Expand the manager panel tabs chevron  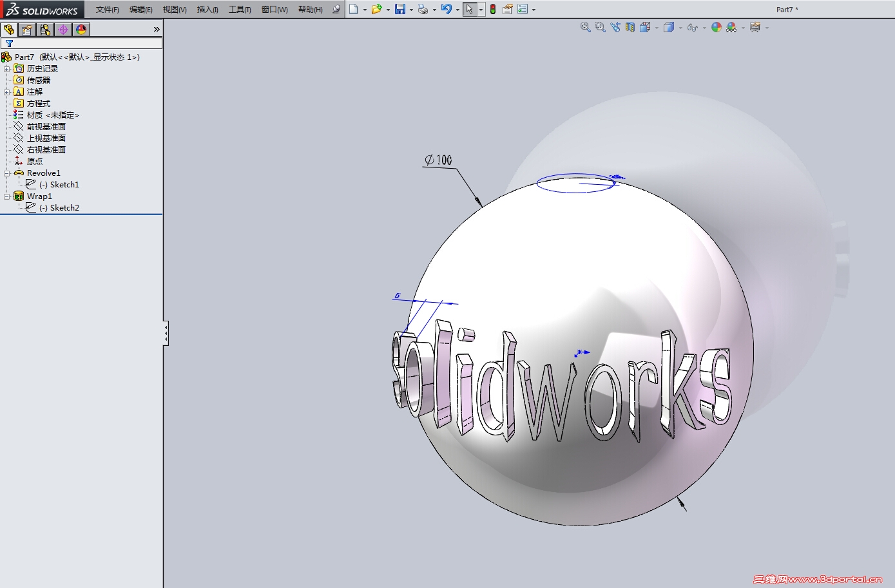click(x=157, y=30)
